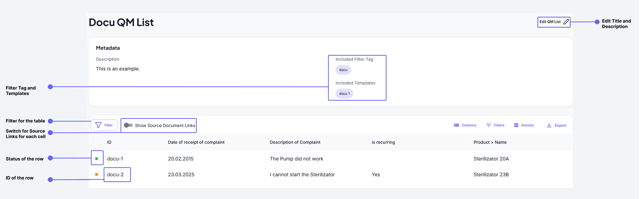Image resolution: width=644 pixels, height=199 pixels.
Task: Click the orange status dot on docu-2 row
Action: 97,175
